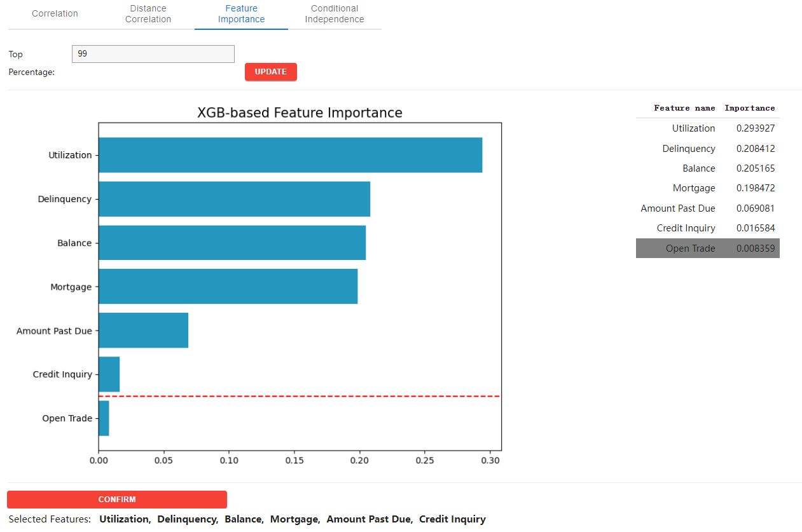Click the Amount Past Due chart bar

pyautogui.click(x=143, y=331)
